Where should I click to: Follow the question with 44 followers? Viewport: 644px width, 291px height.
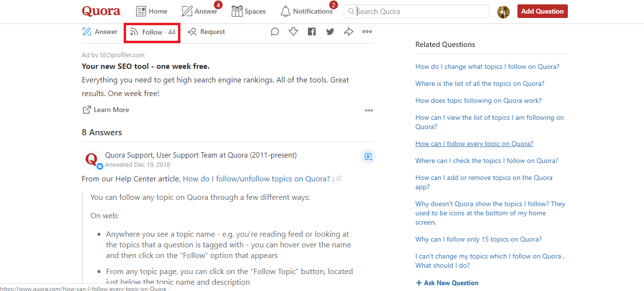[153, 32]
